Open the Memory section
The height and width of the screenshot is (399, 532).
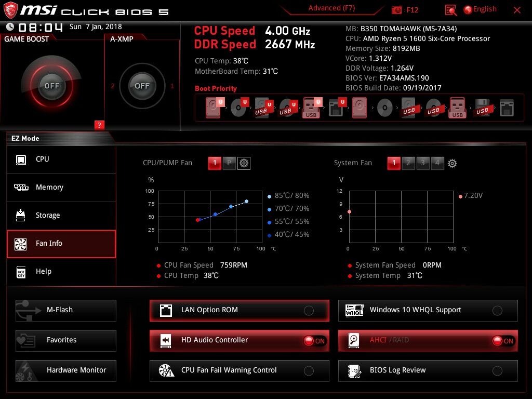click(61, 187)
